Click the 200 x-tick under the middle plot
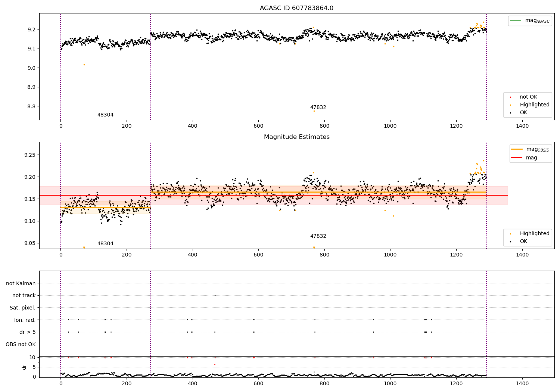560x392 pixels. pyautogui.click(x=127, y=255)
